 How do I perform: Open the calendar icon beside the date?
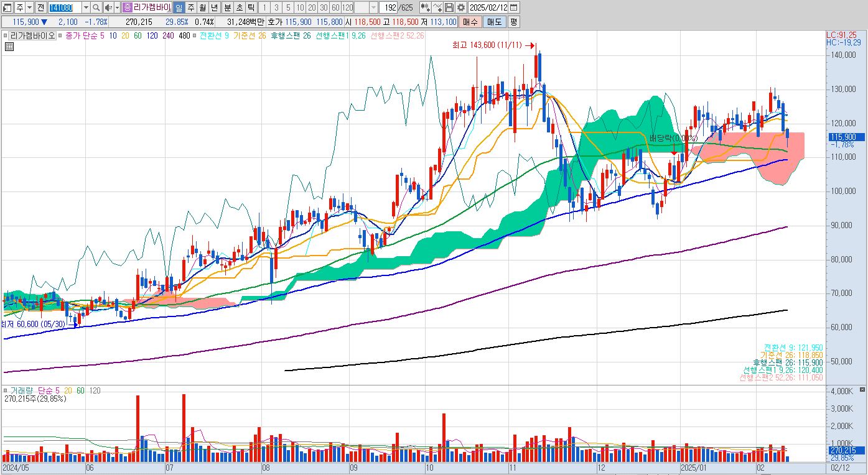[514, 7]
